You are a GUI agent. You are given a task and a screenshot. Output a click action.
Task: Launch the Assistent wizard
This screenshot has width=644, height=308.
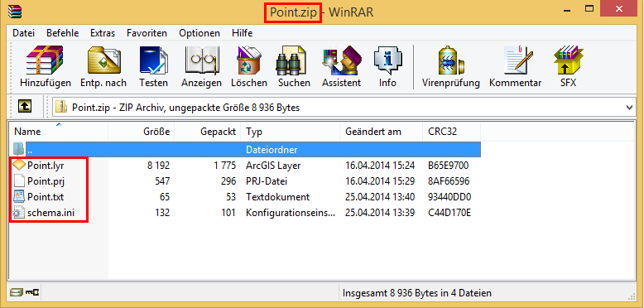click(341, 67)
